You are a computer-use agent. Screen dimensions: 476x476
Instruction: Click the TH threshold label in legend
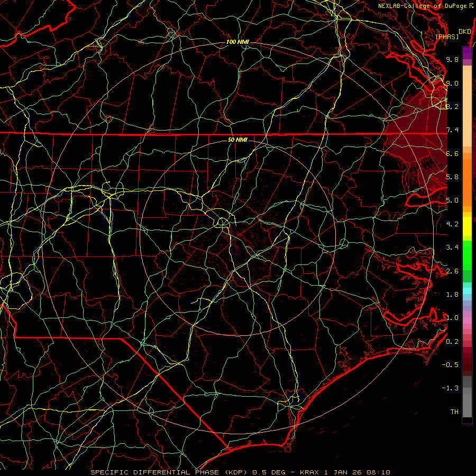click(454, 412)
